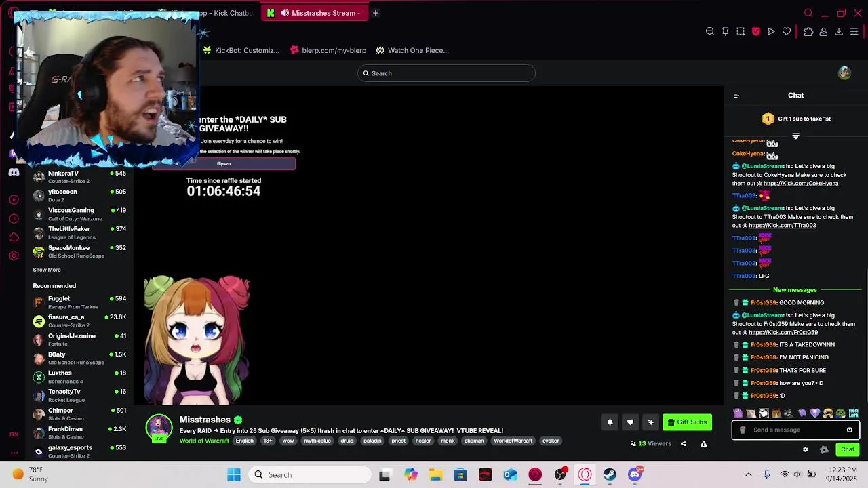Click the mythicplus stream tag
The image size is (868, 488).
[317, 441]
